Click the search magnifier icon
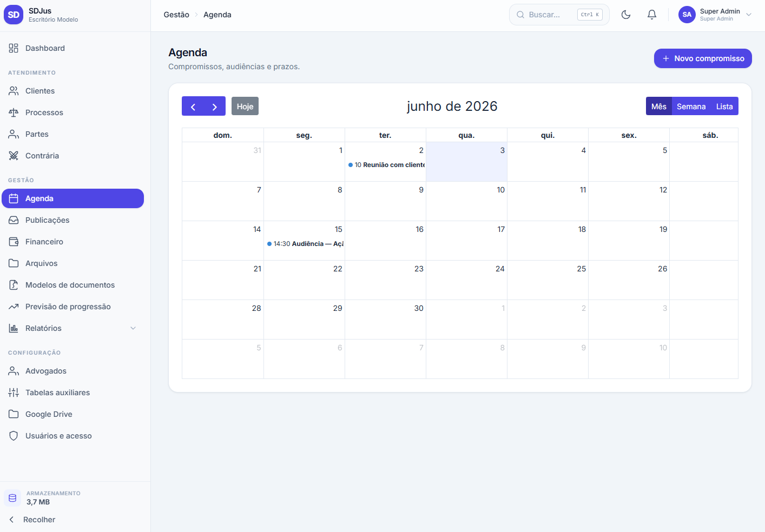Viewport: 765px width, 532px height. pos(520,15)
